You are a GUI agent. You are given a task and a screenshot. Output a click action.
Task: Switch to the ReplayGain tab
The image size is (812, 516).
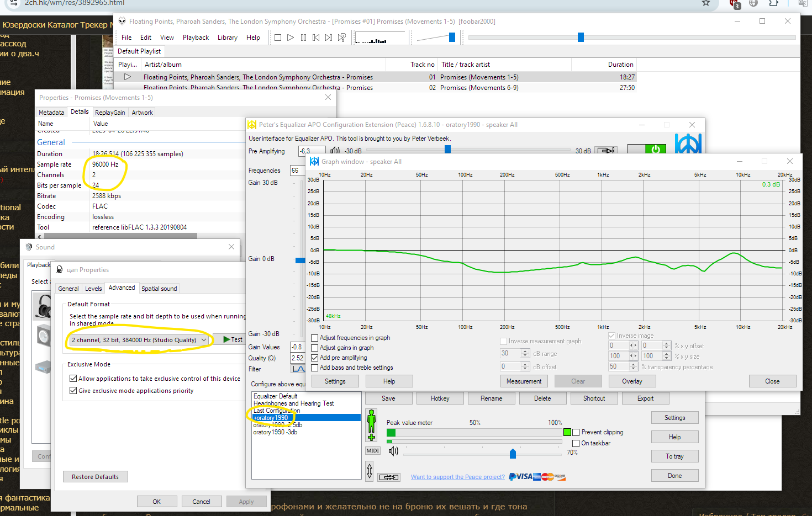110,113
